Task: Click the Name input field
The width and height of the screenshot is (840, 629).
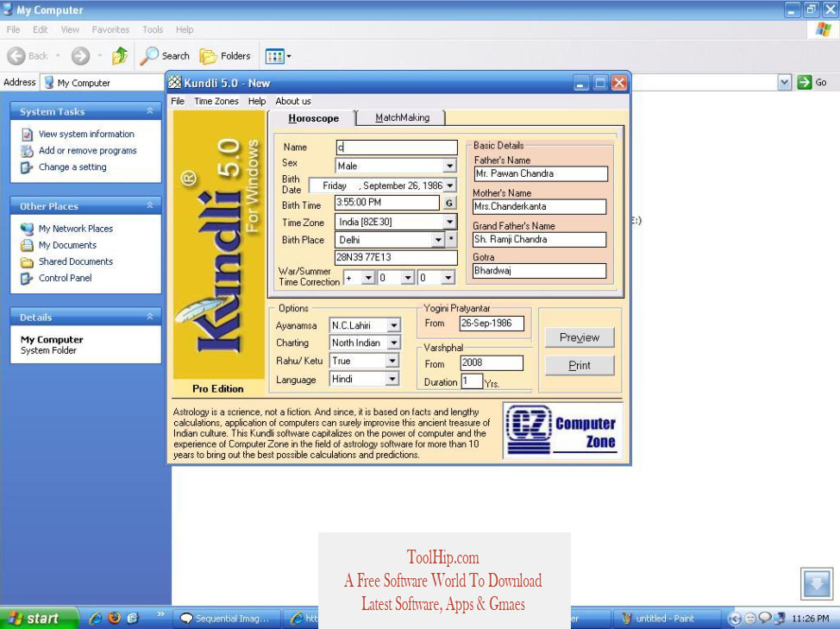Action: click(397, 148)
